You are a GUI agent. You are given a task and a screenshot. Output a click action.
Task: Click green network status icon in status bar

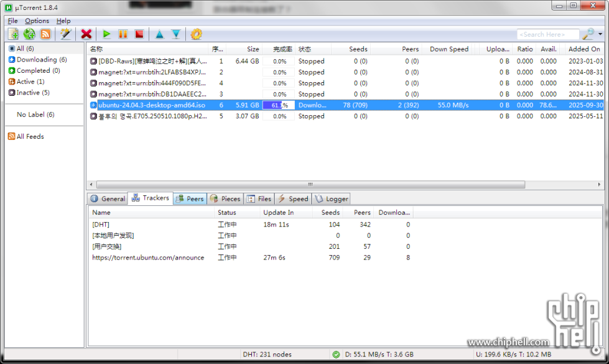point(336,354)
